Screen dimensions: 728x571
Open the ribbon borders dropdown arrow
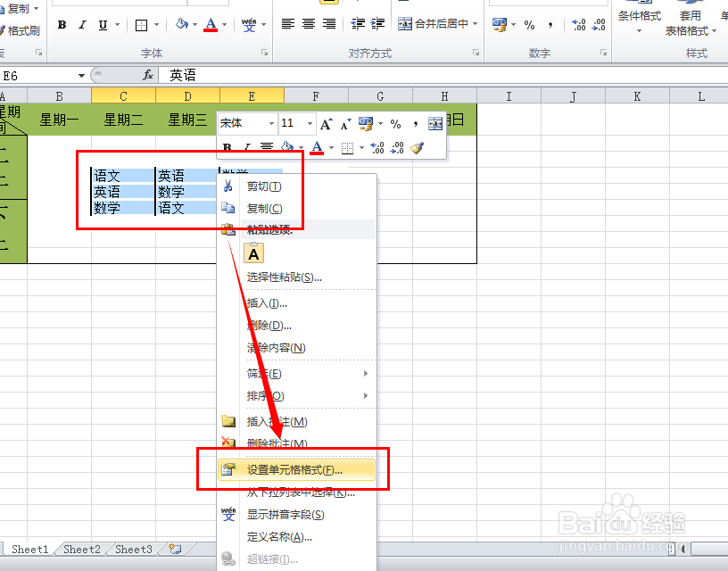click(x=156, y=25)
